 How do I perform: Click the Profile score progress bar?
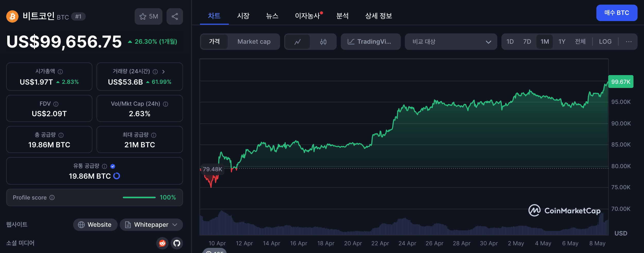(x=140, y=197)
